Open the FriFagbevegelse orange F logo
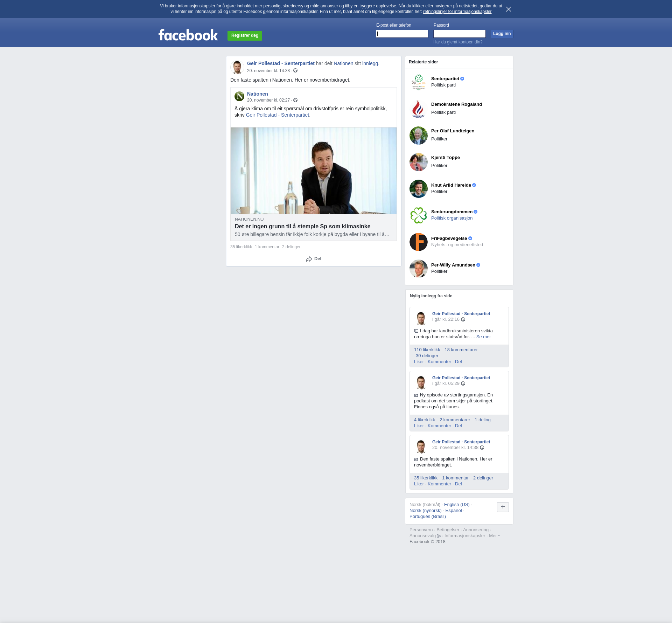This screenshot has width=672, height=623. (x=419, y=242)
